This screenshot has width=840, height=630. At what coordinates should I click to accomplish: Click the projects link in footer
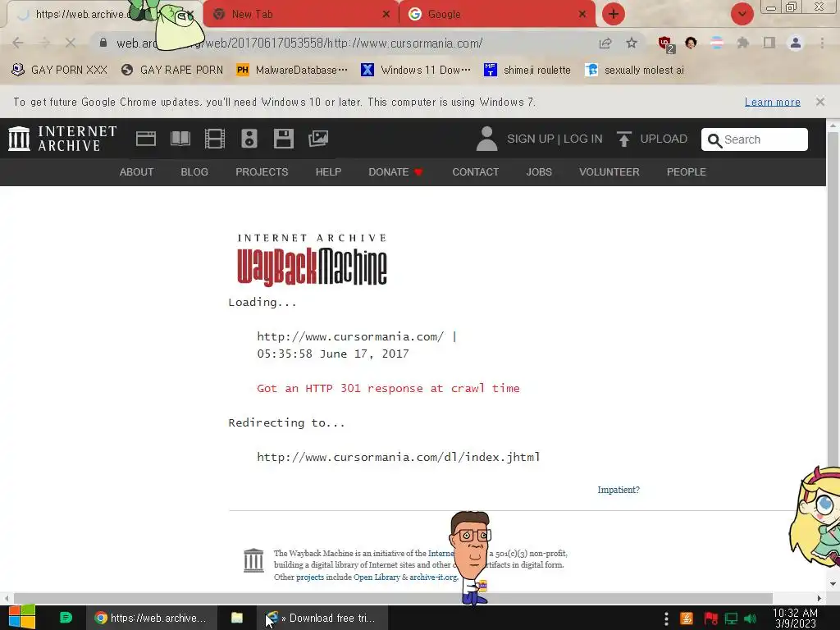coord(310,577)
